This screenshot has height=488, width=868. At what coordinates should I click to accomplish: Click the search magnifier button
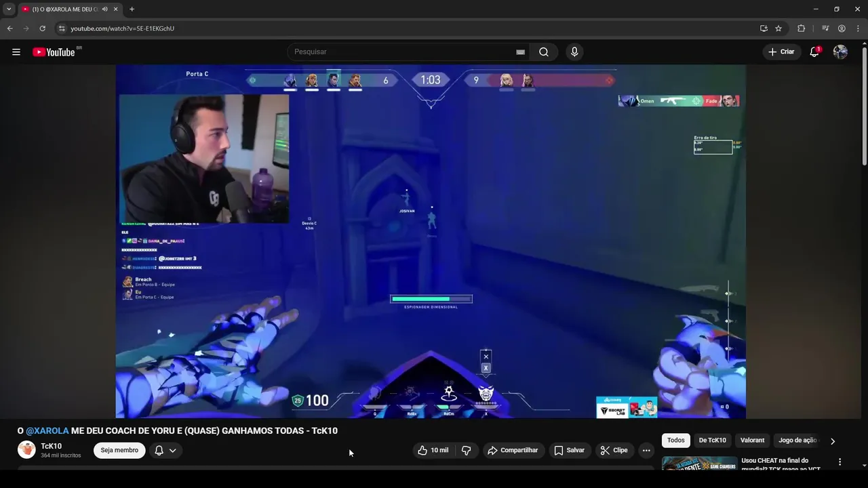point(544,52)
